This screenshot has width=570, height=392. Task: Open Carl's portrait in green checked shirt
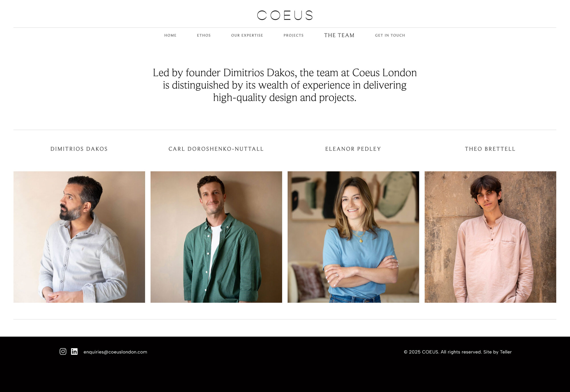tap(216, 237)
